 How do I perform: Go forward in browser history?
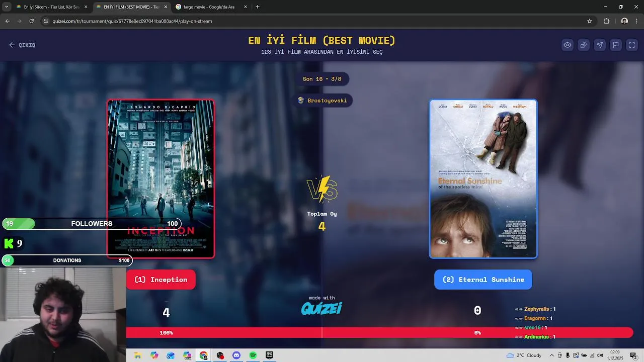(x=20, y=21)
